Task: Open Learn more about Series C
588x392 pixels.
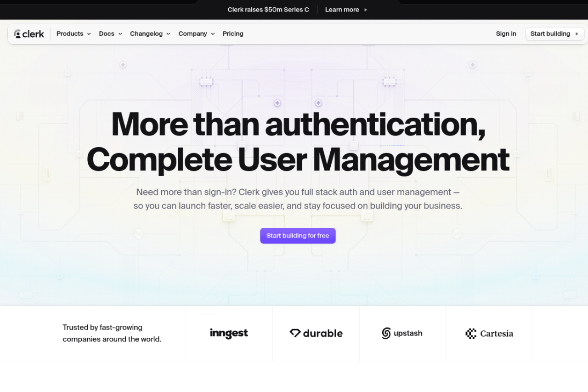Action: click(342, 10)
